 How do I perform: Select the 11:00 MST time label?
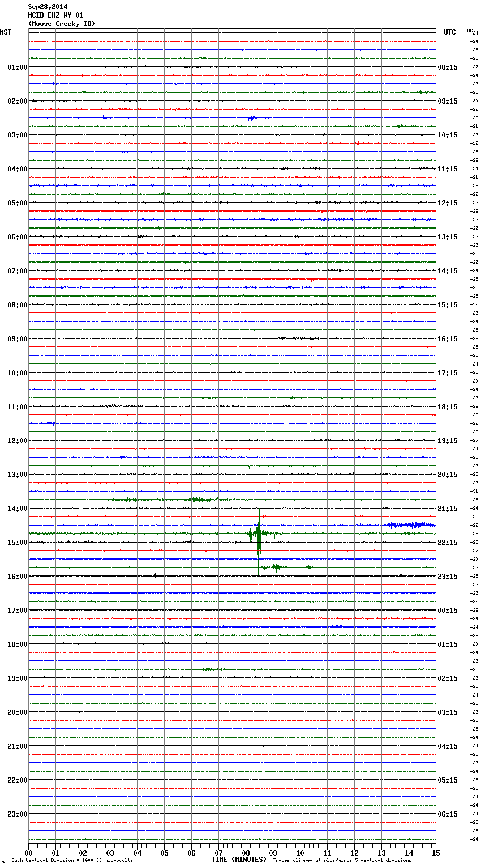point(18,407)
